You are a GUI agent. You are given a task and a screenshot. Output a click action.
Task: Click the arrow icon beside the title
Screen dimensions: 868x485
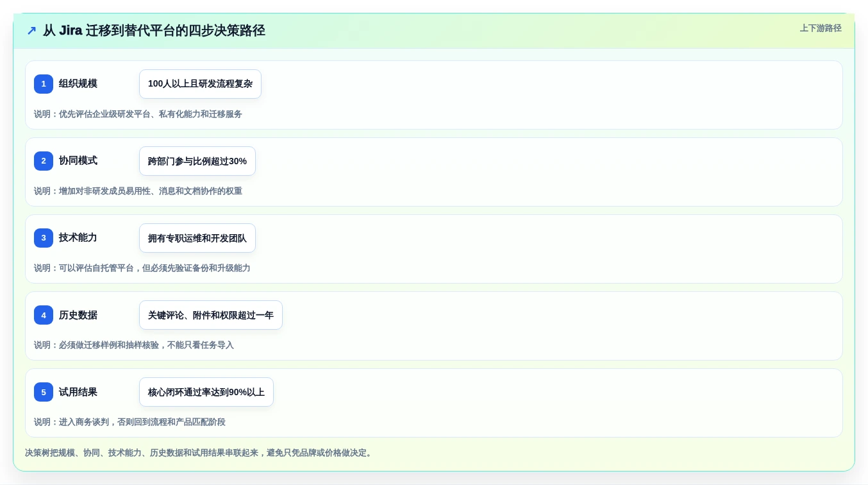pos(31,31)
